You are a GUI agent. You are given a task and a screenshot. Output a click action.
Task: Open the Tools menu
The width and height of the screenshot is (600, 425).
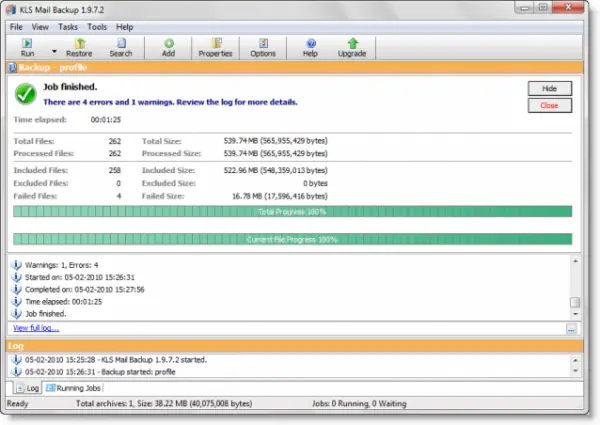tap(97, 26)
